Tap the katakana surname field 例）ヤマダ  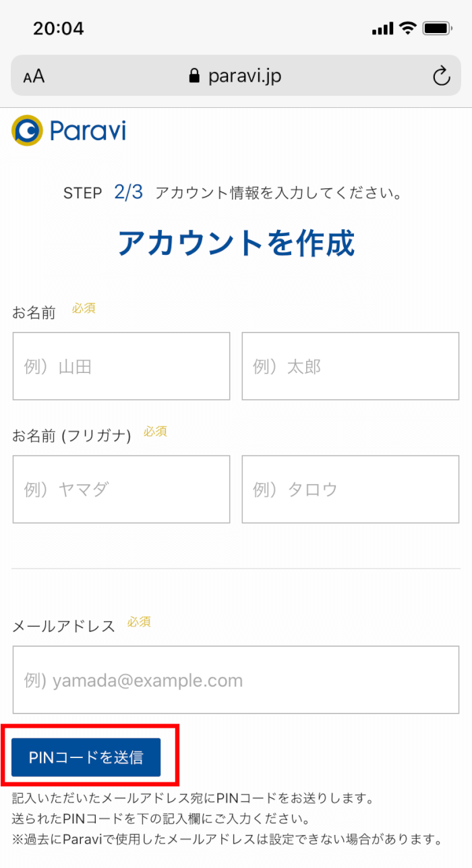(121, 489)
